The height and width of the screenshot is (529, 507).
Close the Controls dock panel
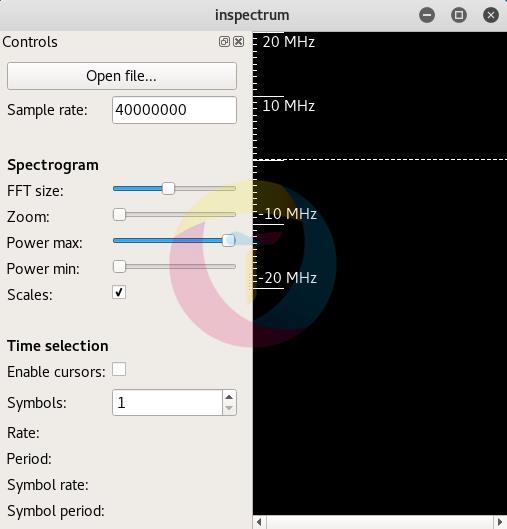[238, 41]
